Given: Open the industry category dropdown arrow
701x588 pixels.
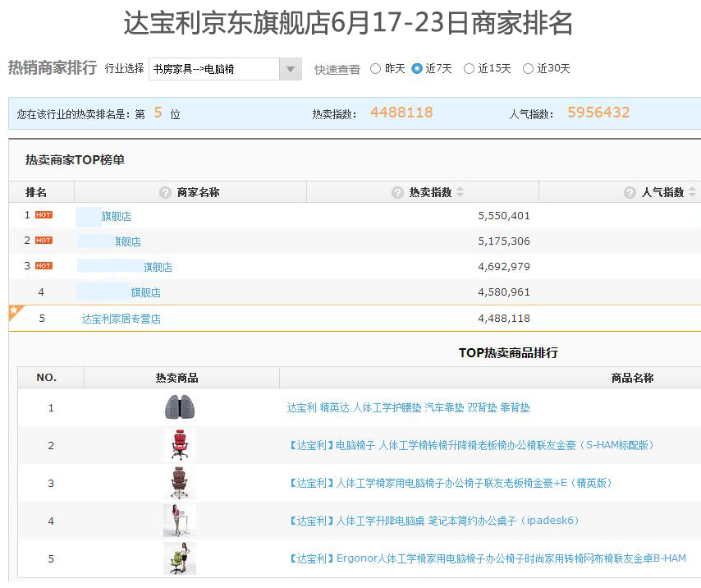Looking at the screenshot, I should [x=290, y=69].
